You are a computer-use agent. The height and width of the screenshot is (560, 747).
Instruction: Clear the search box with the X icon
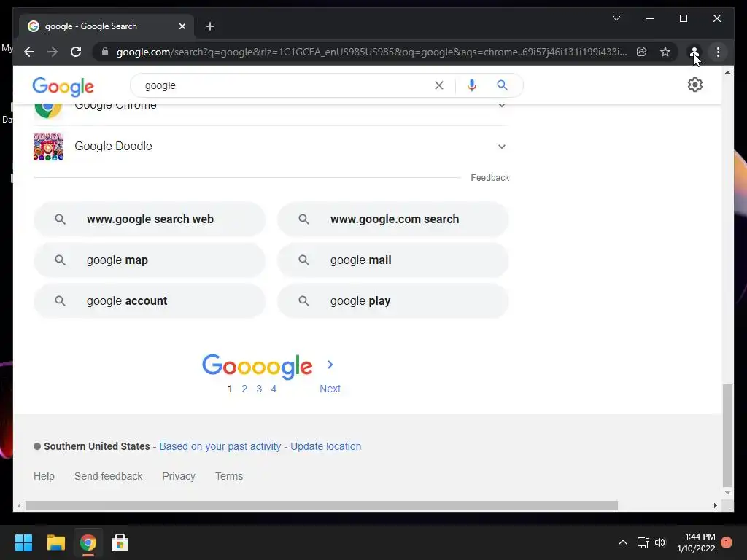point(438,85)
